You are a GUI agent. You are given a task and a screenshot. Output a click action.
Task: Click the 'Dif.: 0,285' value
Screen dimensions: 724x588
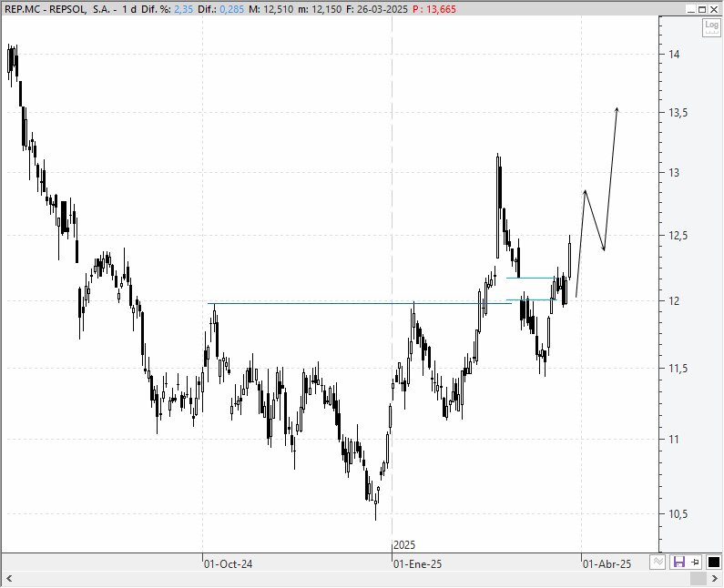pos(220,9)
